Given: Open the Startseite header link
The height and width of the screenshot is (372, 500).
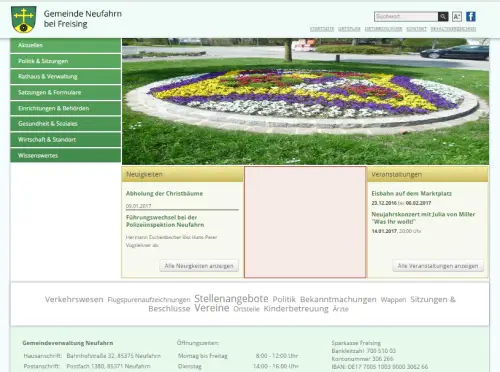Looking at the screenshot, I should pyautogui.click(x=322, y=29).
